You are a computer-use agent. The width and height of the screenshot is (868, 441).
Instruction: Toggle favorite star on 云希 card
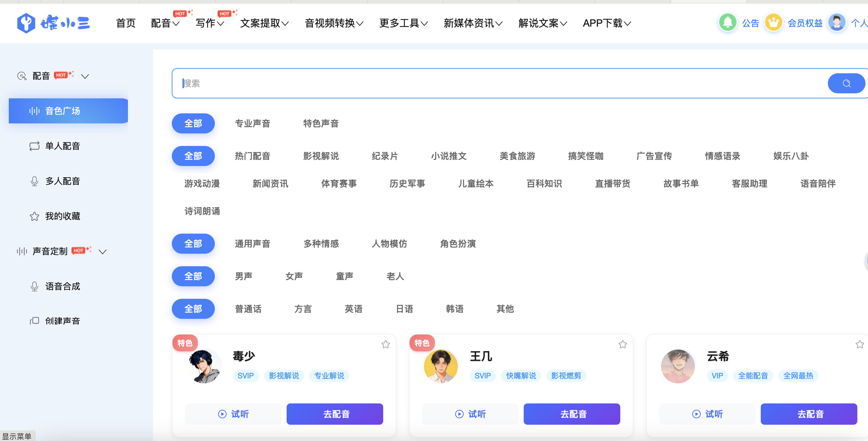pyautogui.click(x=859, y=344)
